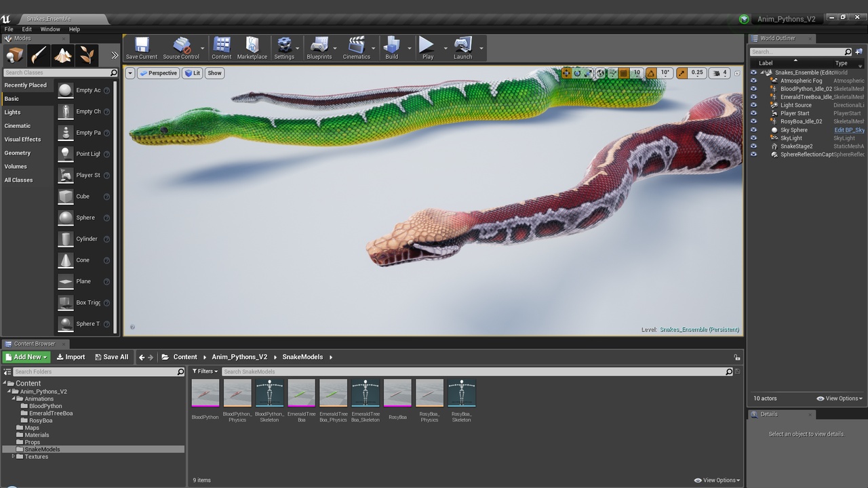868x488 pixels.
Task: Select the Place mode icon
Action: (14, 56)
